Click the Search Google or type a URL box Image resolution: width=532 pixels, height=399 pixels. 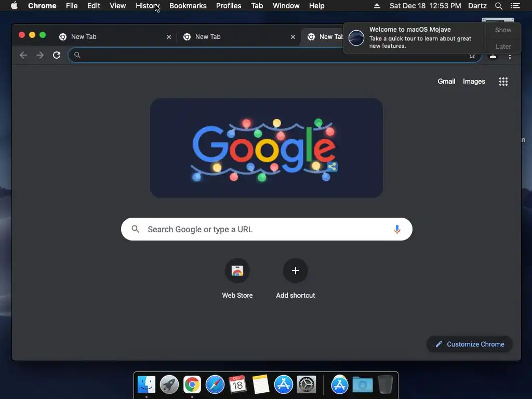(x=267, y=229)
